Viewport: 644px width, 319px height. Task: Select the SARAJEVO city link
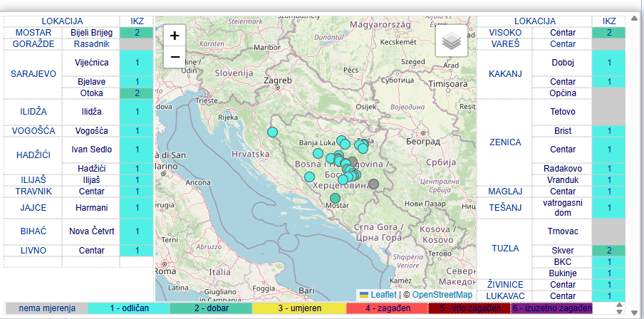click(x=33, y=74)
